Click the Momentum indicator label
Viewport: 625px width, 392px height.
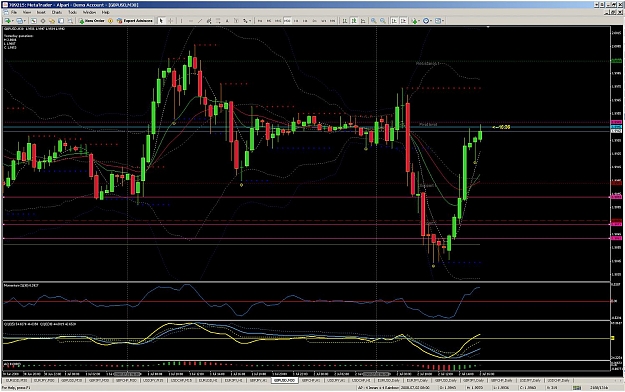click(x=22, y=286)
